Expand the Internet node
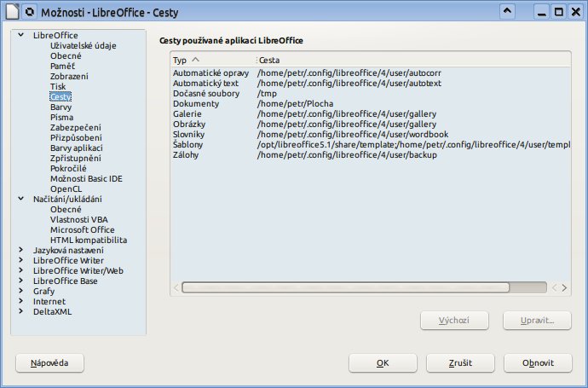The image size is (588, 388). click(x=21, y=301)
